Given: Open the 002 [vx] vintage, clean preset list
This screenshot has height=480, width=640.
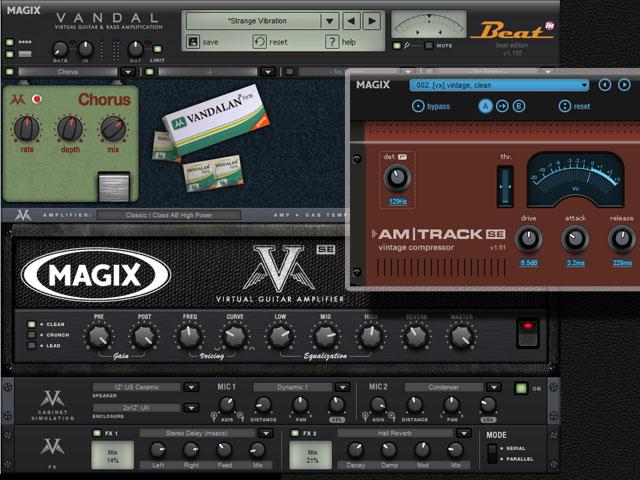Looking at the screenshot, I should coord(499,85).
